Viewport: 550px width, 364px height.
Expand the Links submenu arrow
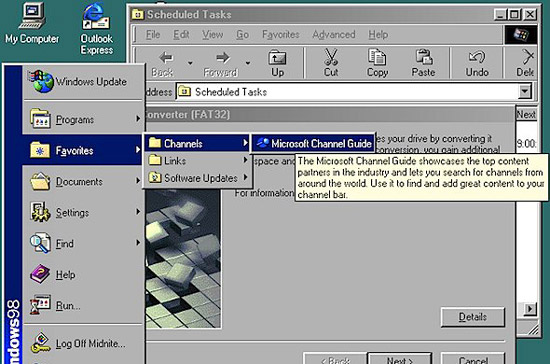245,160
